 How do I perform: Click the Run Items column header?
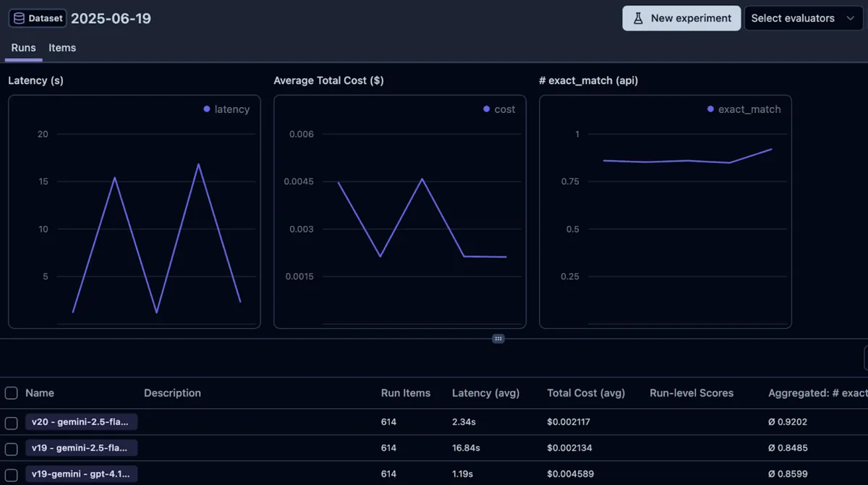(x=405, y=393)
